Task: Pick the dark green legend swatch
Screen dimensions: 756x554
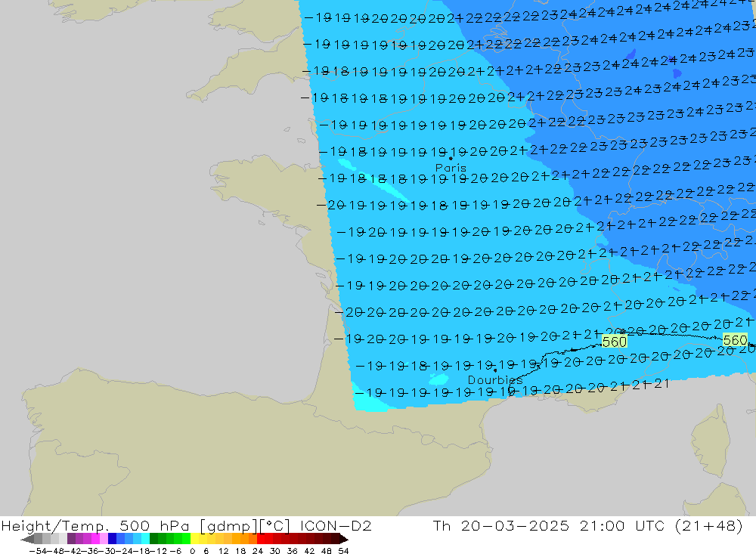Action: 153,539
